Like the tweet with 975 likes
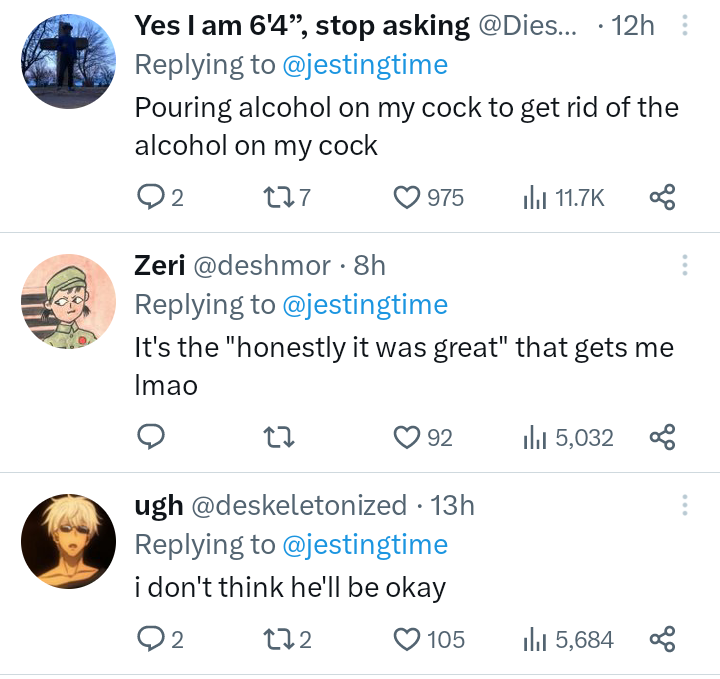 click(x=406, y=198)
